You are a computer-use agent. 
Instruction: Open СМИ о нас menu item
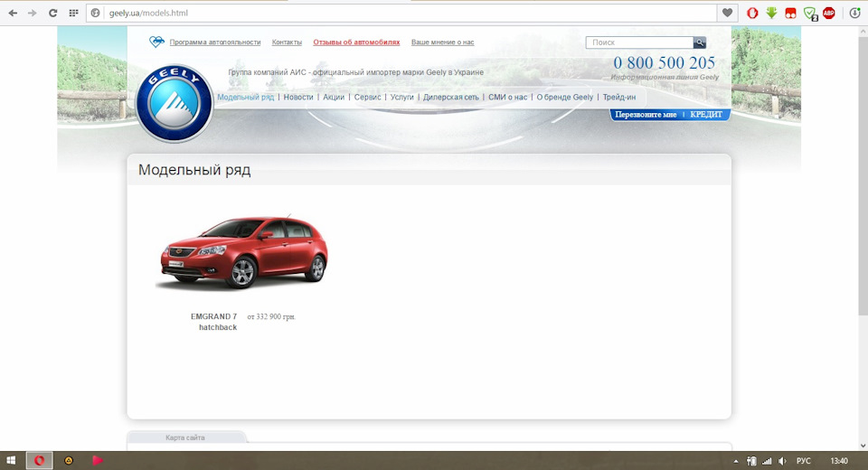(507, 97)
